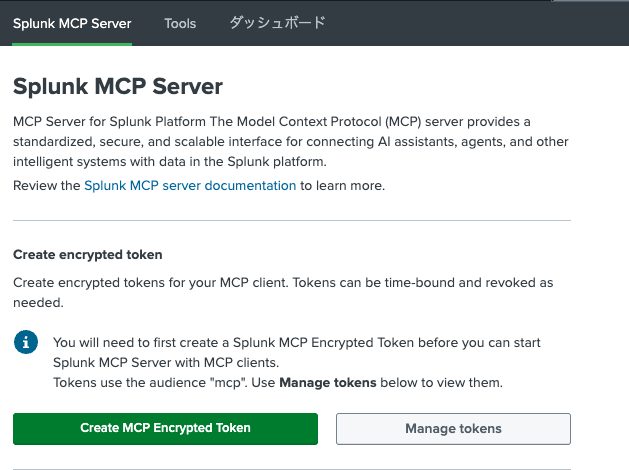The image size is (629, 470).
Task: Click the 'You will need to first create' notice
Action: point(297,363)
